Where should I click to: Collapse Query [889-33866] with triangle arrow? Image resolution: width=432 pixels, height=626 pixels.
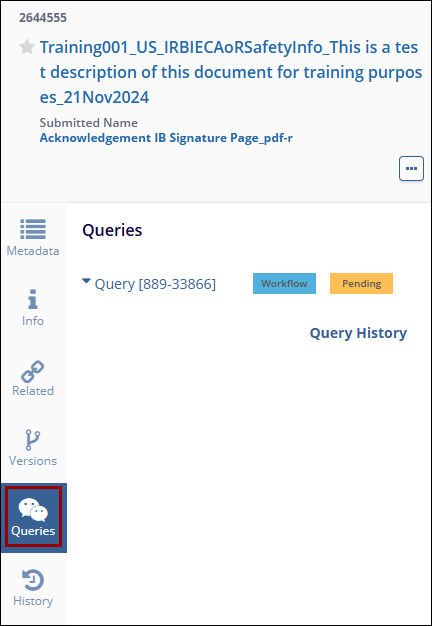pos(86,281)
